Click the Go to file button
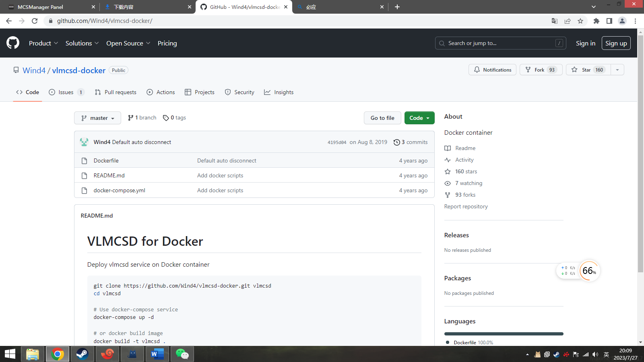The height and width of the screenshot is (362, 644). [x=382, y=118]
